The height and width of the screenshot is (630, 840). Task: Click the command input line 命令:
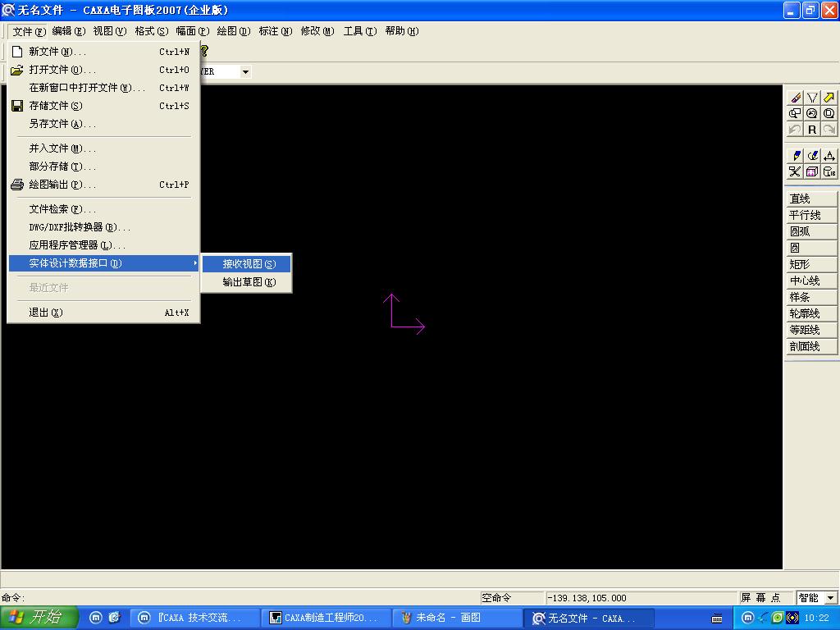tap(240, 598)
